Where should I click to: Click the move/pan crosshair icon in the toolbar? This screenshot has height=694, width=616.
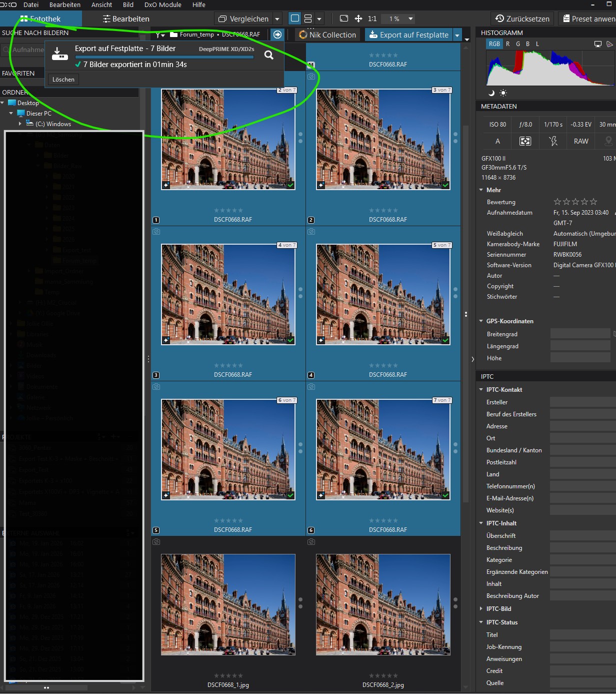click(358, 19)
